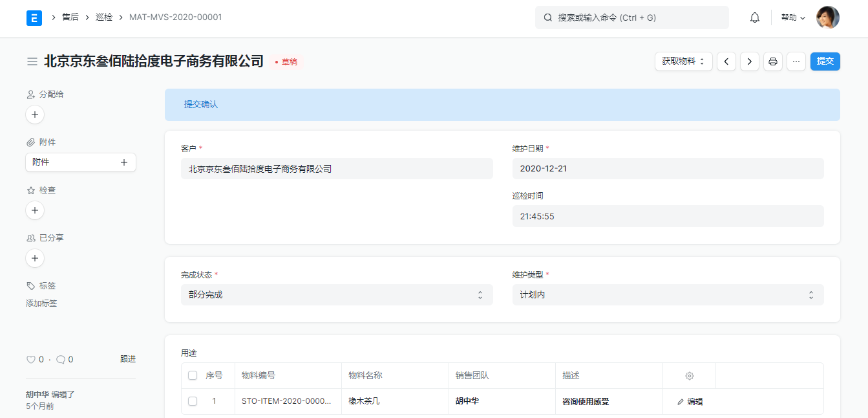The height and width of the screenshot is (418, 868).
Task: Add assignee with 分配给 plus button
Action: (35, 115)
